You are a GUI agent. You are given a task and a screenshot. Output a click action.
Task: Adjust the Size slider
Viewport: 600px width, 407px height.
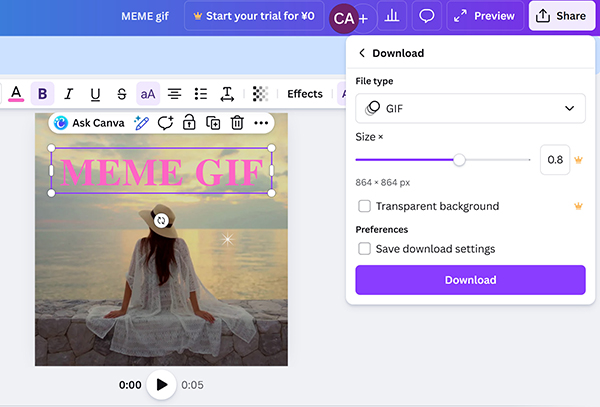pos(459,160)
